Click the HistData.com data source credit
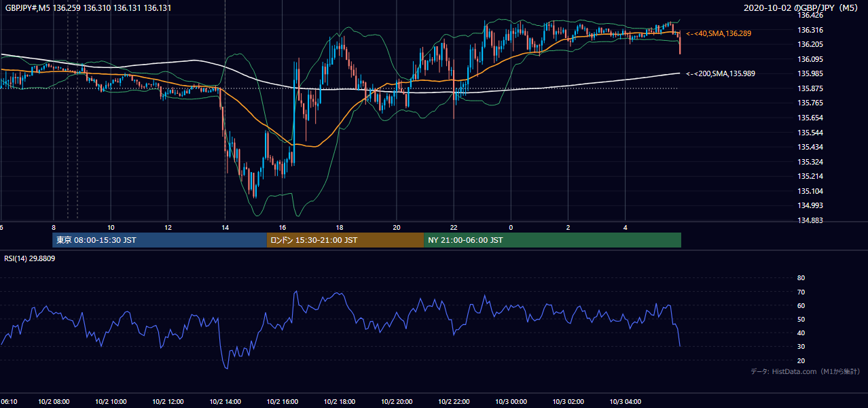This screenshot has width=868, height=408. tap(806, 371)
